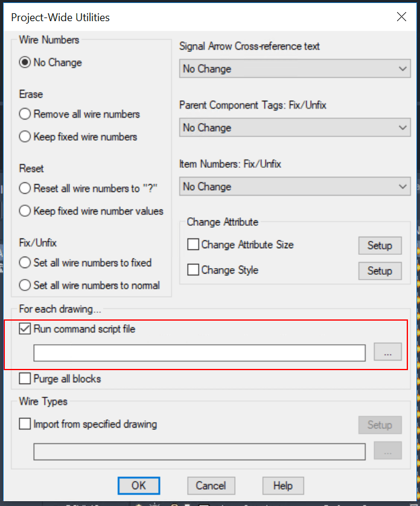This screenshot has height=506, width=420.
Task: Uncheck Run command script file
Action: tap(25, 329)
